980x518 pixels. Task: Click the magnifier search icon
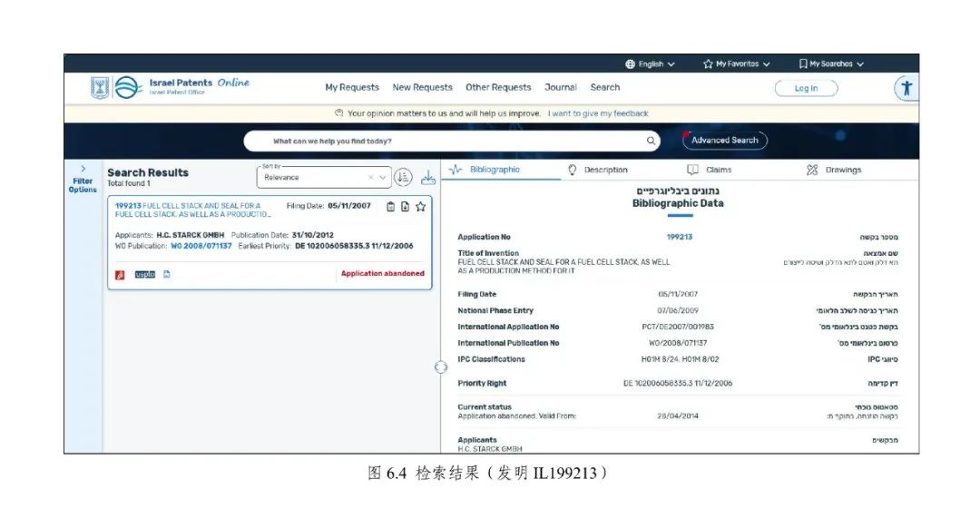point(651,141)
